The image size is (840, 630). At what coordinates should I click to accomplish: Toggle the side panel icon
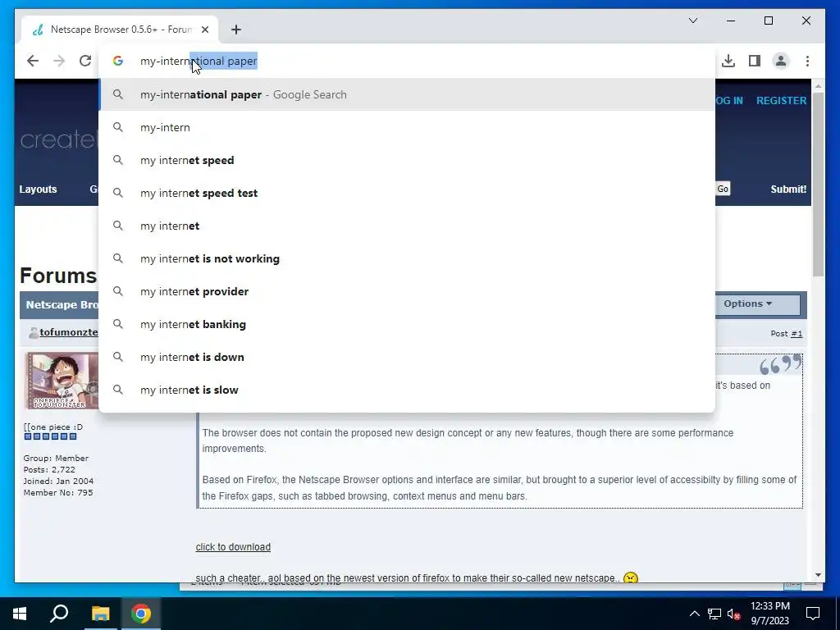pyautogui.click(x=755, y=61)
